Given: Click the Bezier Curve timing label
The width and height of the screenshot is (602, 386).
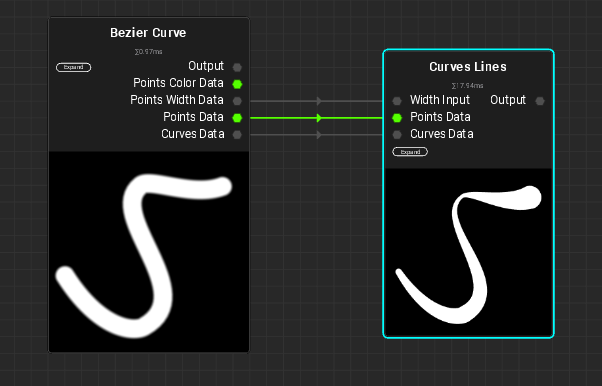Looking at the screenshot, I should [x=148, y=51].
